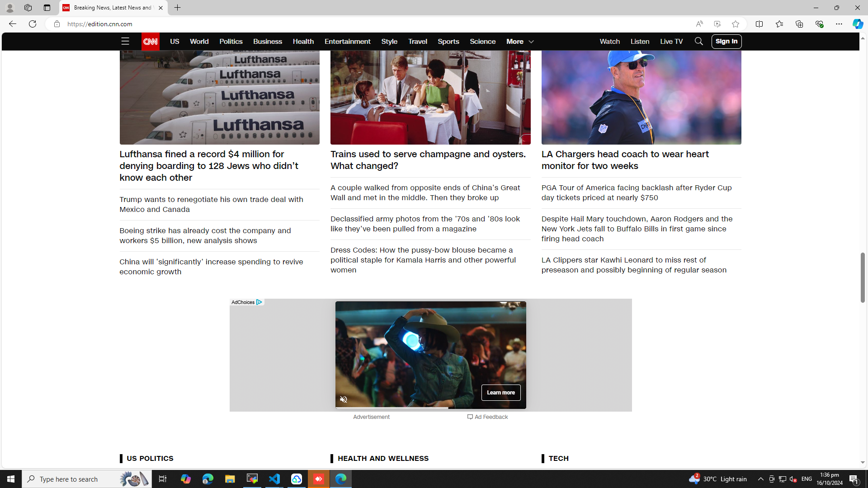Click the Sign In button
Image resolution: width=868 pixels, height=488 pixels.
tap(726, 42)
